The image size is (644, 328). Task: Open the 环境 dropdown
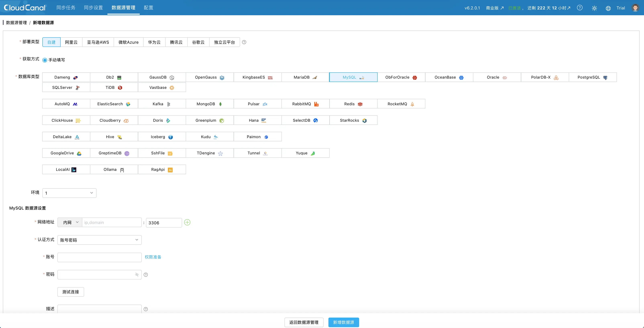click(x=69, y=193)
